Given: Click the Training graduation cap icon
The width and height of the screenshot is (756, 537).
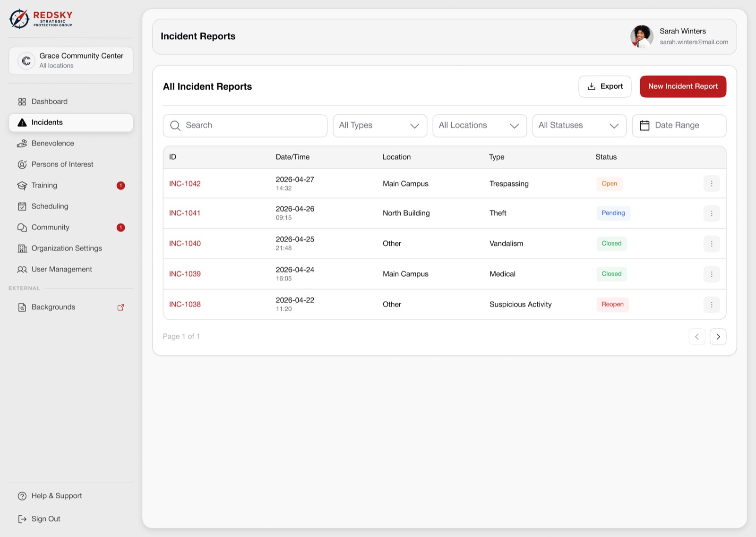Looking at the screenshot, I should pos(22,186).
